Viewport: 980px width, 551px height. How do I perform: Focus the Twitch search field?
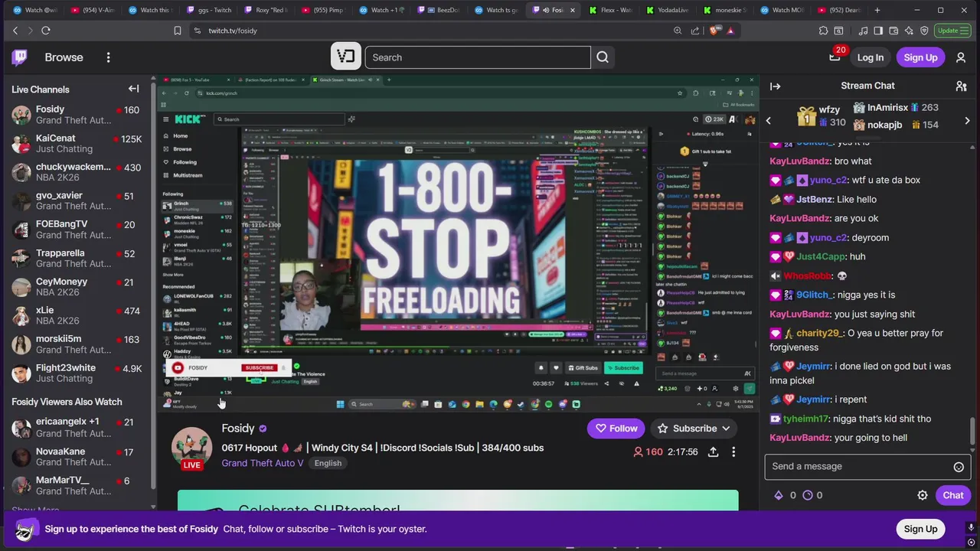(x=478, y=57)
